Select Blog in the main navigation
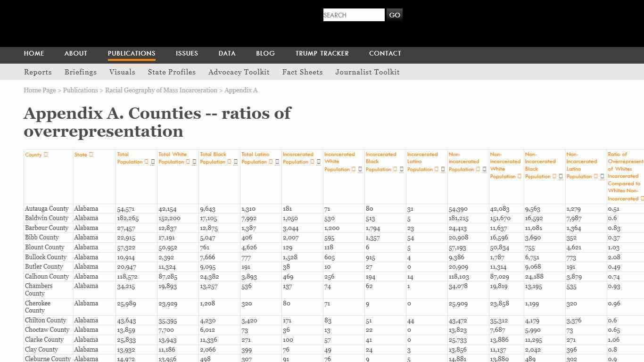The width and height of the screenshot is (644, 362). coord(265,53)
